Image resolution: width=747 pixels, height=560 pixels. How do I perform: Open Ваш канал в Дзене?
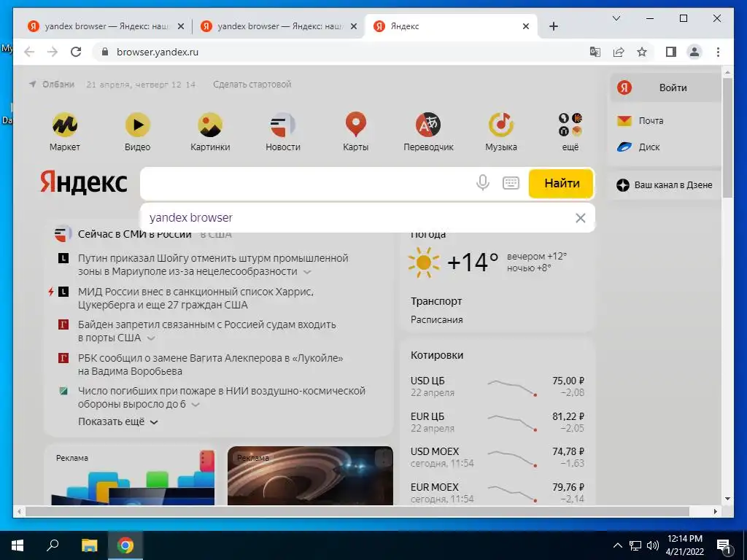click(665, 184)
